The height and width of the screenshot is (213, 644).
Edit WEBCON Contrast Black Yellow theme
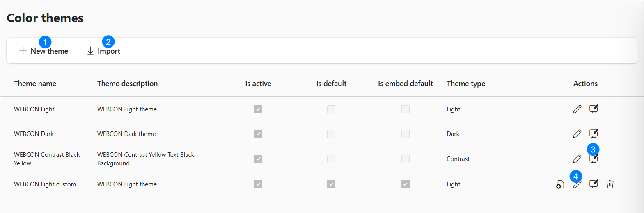(577, 159)
